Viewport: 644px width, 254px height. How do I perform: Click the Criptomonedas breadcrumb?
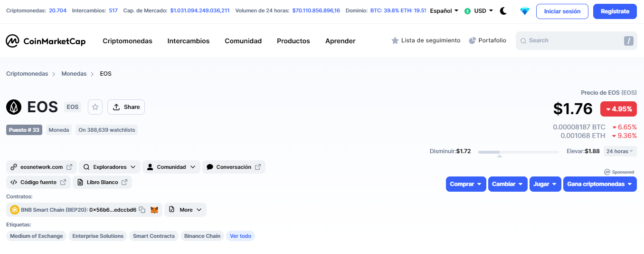coord(27,74)
